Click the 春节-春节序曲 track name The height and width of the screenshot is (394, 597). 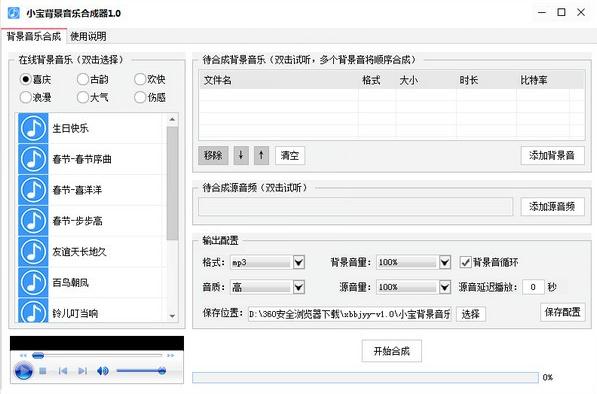(x=82, y=159)
